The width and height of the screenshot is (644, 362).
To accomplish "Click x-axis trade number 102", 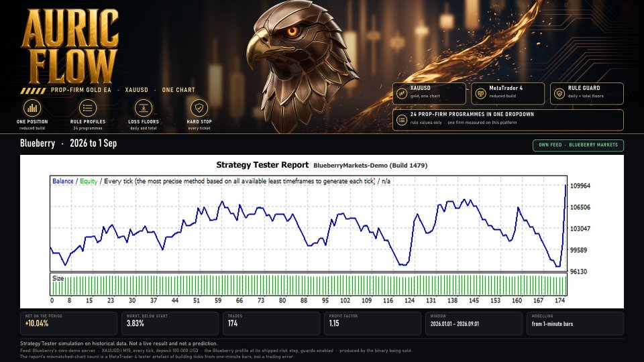I will point(345,300).
